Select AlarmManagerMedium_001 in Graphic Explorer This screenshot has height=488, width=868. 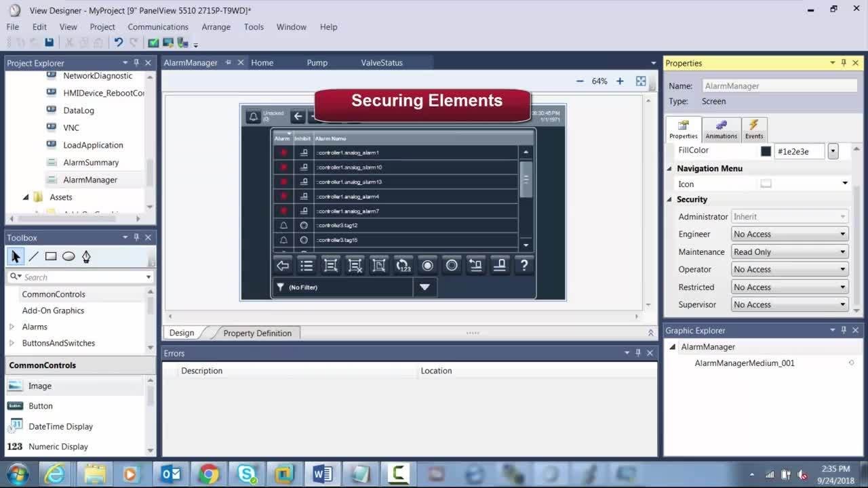point(745,363)
